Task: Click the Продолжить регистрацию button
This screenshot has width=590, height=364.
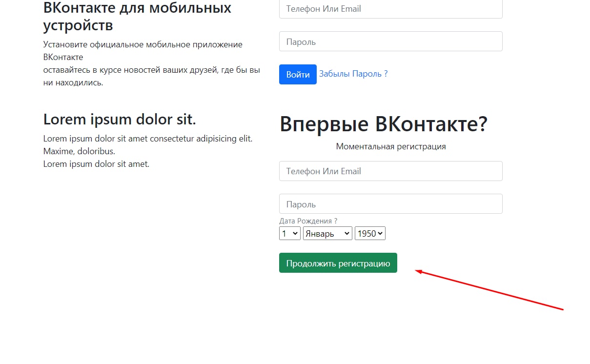Action: click(x=338, y=263)
